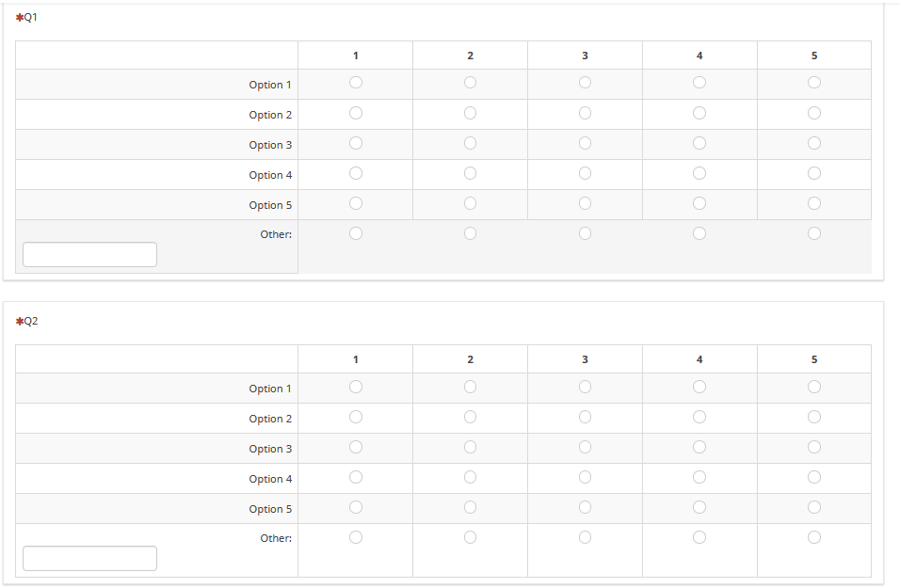900x588 pixels.
Task: Select rating 5 for Q1 Other row
Action: pos(814,233)
